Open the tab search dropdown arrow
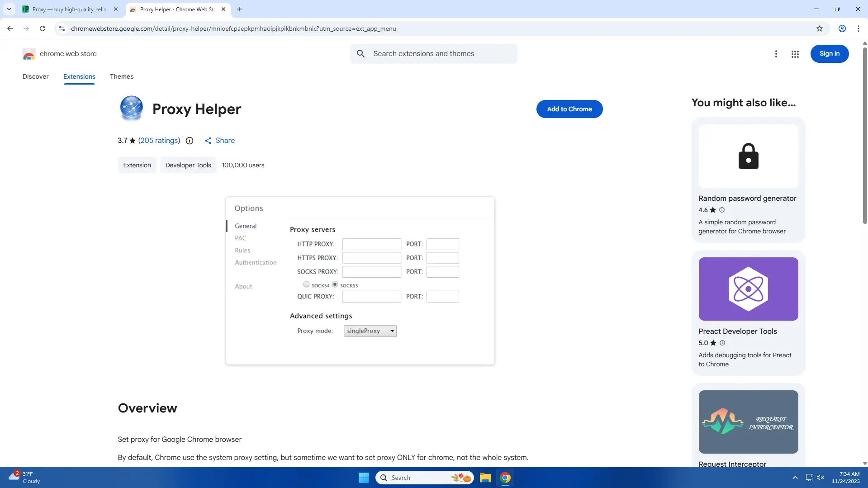The image size is (868, 488). tap(9, 9)
